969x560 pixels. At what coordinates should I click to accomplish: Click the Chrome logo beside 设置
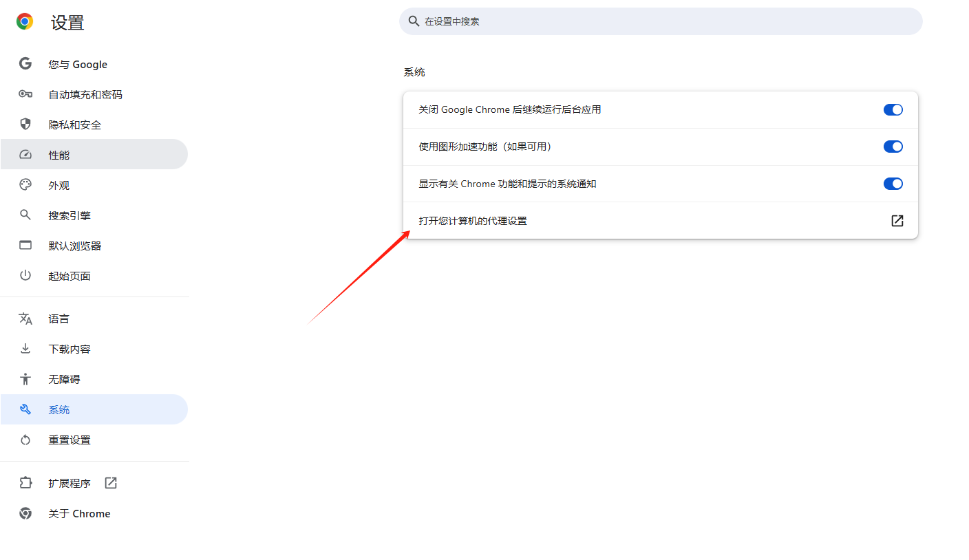[25, 22]
